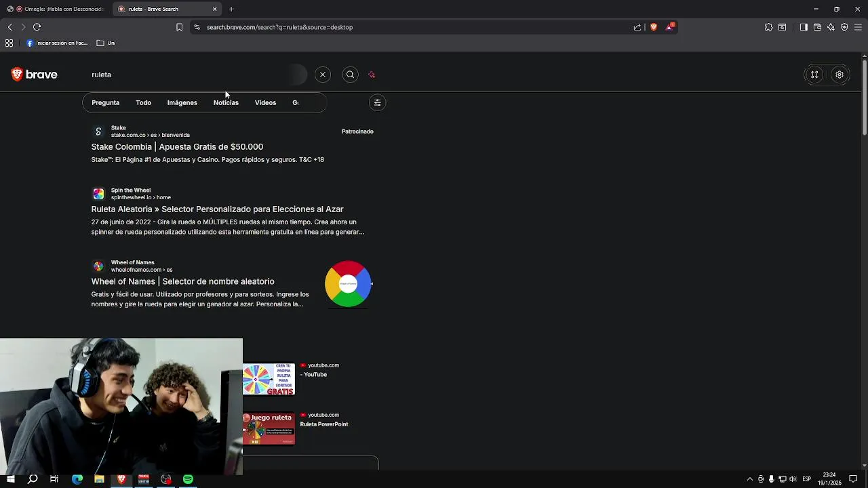The width and height of the screenshot is (868, 488).
Task: Open Brave Search settings gear
Action: point(840,75)
